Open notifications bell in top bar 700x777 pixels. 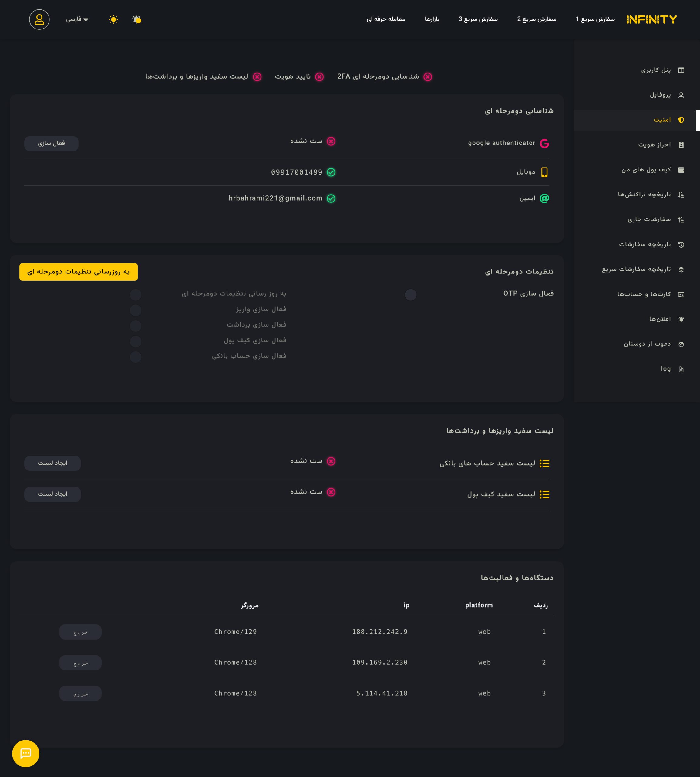[136, 20]
